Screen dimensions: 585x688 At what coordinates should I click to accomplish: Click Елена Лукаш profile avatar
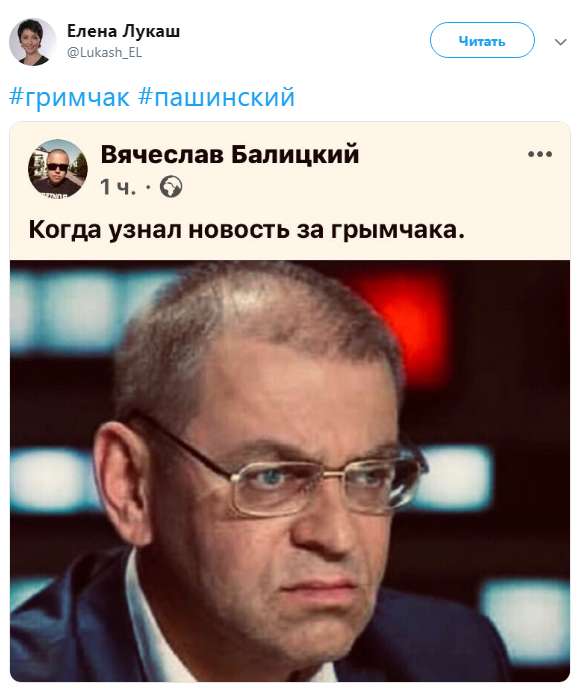[x=32, y=42]
